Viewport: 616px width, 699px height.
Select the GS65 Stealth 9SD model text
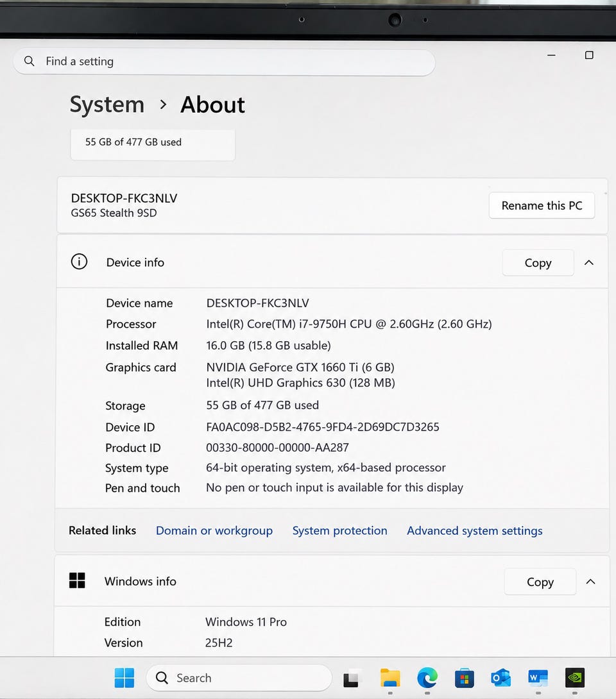tap(114, 213)
